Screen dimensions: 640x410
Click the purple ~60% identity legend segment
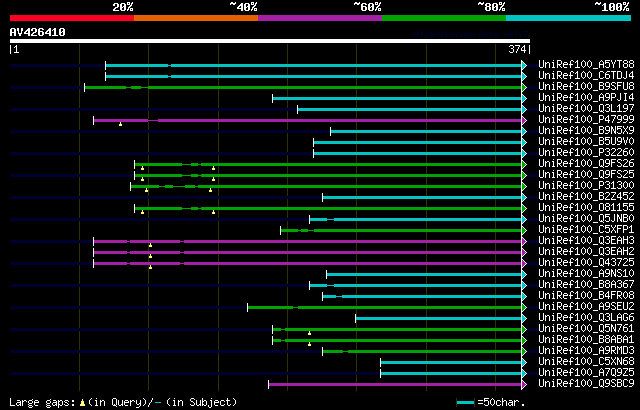pos(320,18)
